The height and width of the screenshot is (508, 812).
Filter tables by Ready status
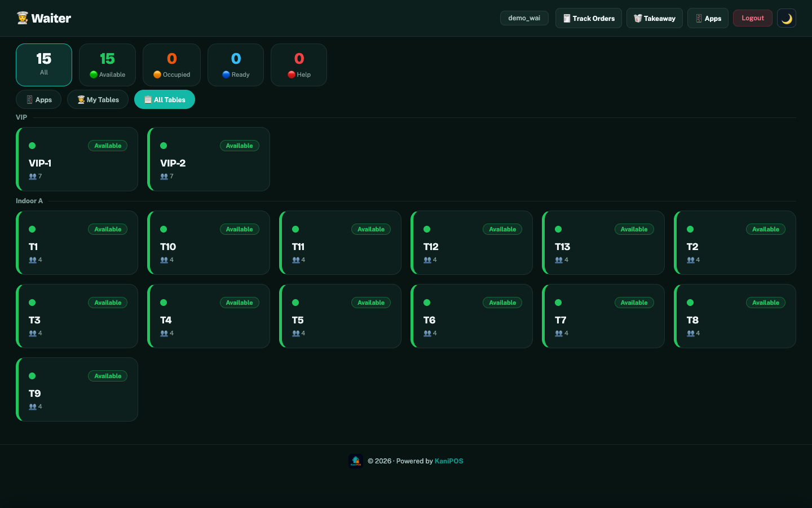(x=236, y=65)
